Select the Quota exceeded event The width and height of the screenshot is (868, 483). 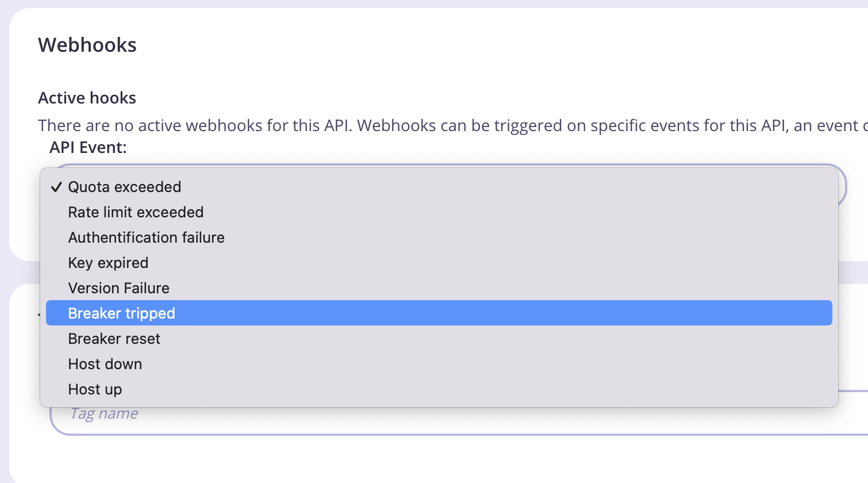[124, 186]
